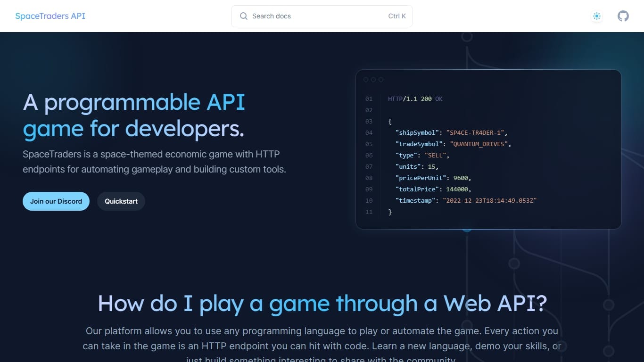Open the GitHub repository icon
The image size is (644, 362).
tap(623, 16)
